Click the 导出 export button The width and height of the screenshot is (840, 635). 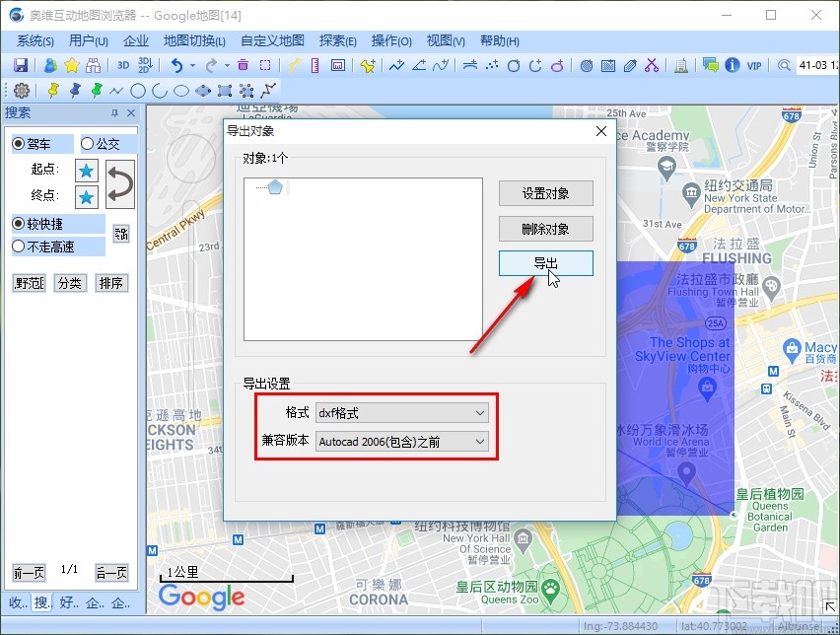click(x=546, y=263)
